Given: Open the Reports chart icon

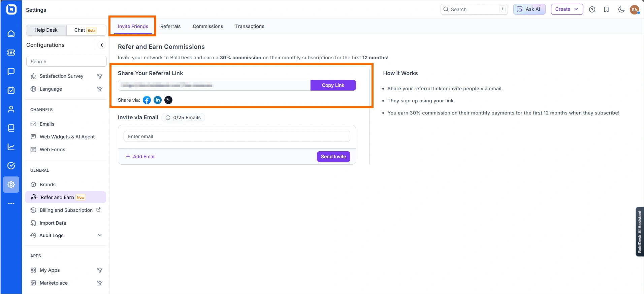Looking at the screenshot, I should 11,147.
